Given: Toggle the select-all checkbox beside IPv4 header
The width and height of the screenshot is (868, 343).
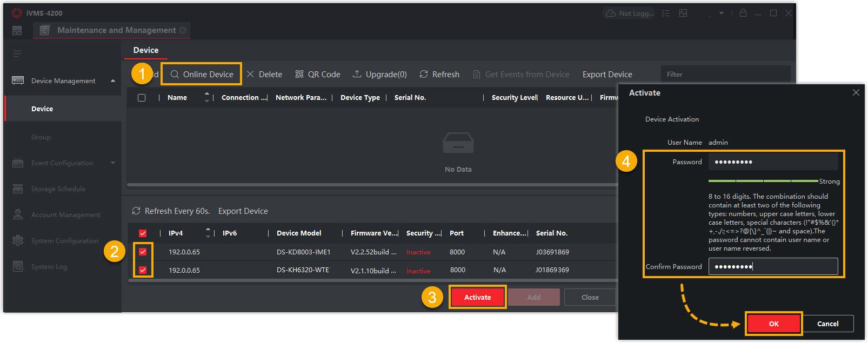Looking at the screenshot, I should coord(143,233).
